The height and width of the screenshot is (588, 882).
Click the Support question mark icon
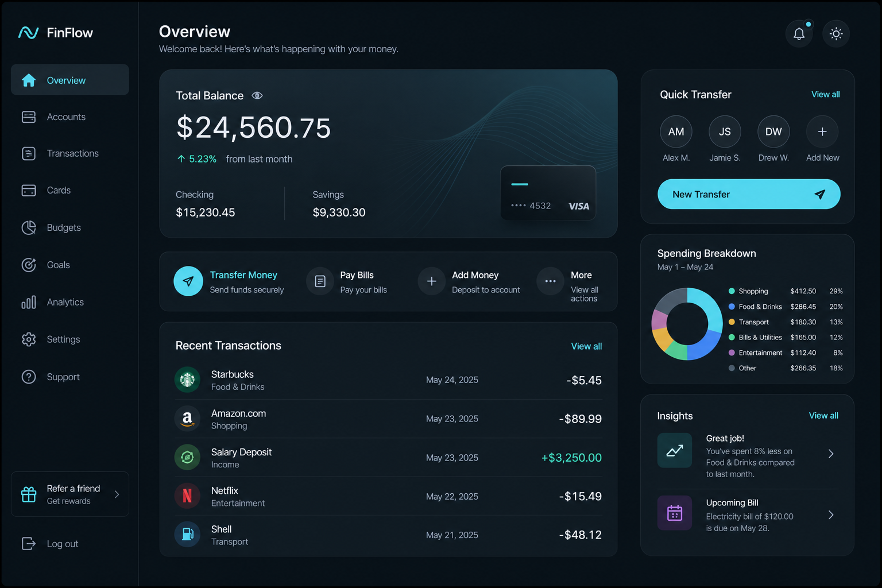tap(29, 377)
